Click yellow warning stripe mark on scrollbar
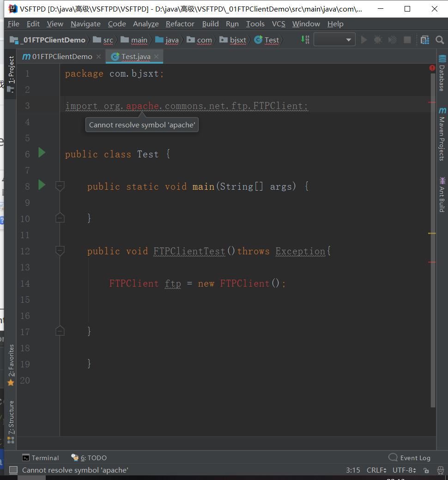448x480 pixels. click(432, 233)
